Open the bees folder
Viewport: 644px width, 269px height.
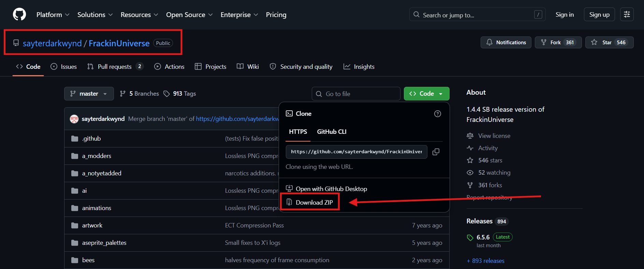tap(88, 260)
